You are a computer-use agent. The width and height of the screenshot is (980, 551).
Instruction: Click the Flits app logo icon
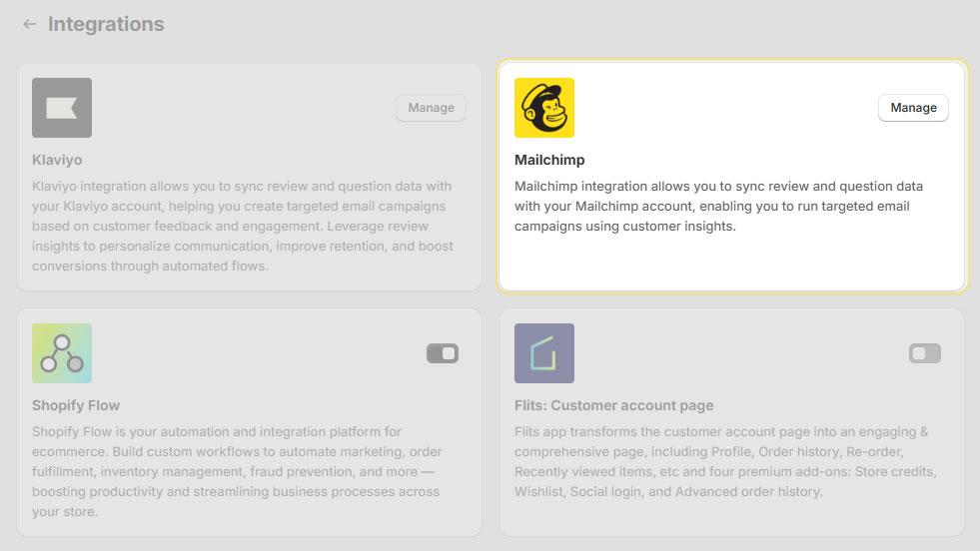click(x=544, y=353)
